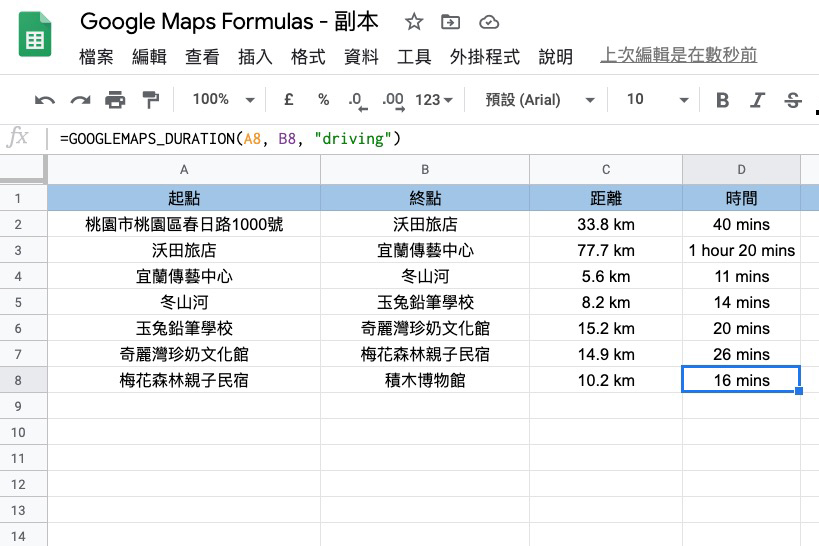Open the 格式 menu
819x546 pixels.
point(308,56)
